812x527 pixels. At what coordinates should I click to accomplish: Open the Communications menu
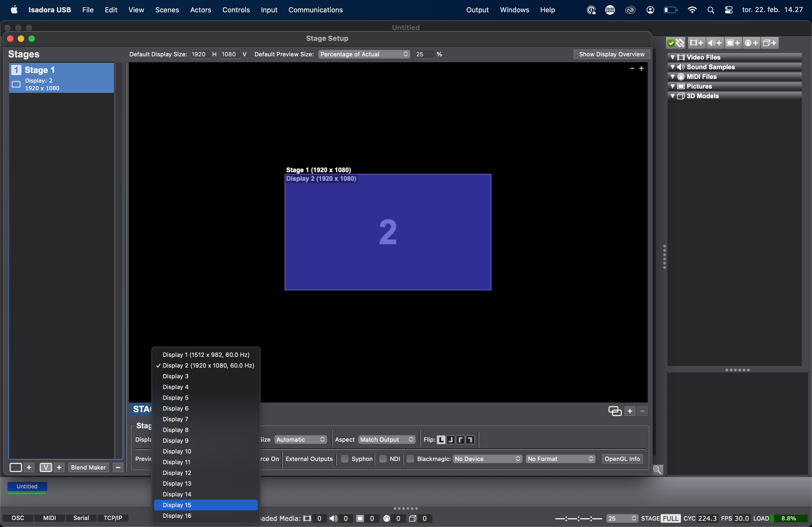coord(316,10)
